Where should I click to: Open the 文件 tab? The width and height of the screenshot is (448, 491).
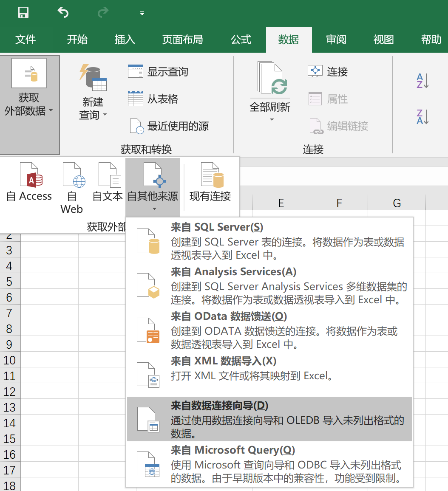[x=26, y=40]
